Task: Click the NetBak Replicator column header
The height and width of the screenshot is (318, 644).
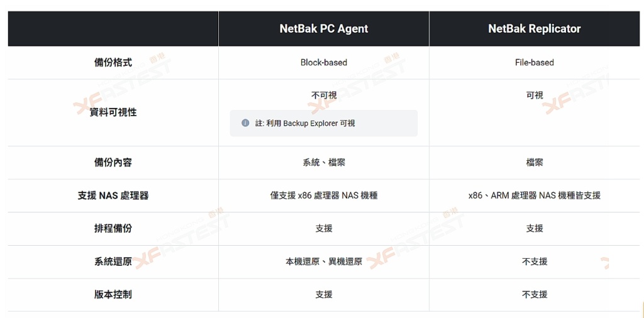Action: [535, 29]
